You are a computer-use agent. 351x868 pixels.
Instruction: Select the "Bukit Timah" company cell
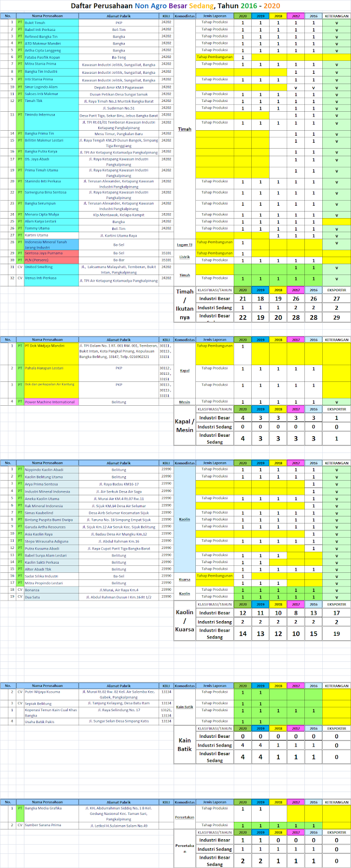pyautogui.click(x=51, y=23)
